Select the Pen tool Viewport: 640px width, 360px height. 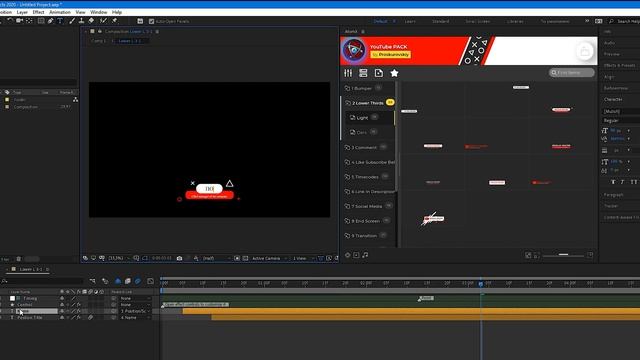click(50, 20)
